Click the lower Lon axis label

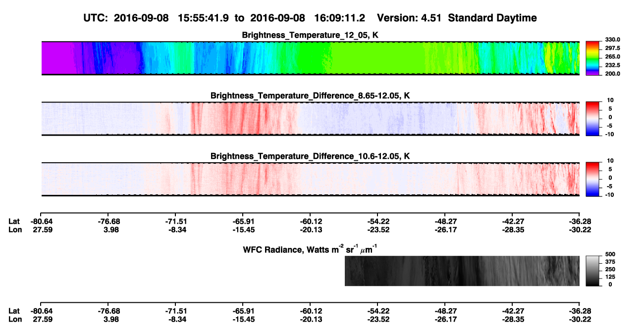[15, 319]
